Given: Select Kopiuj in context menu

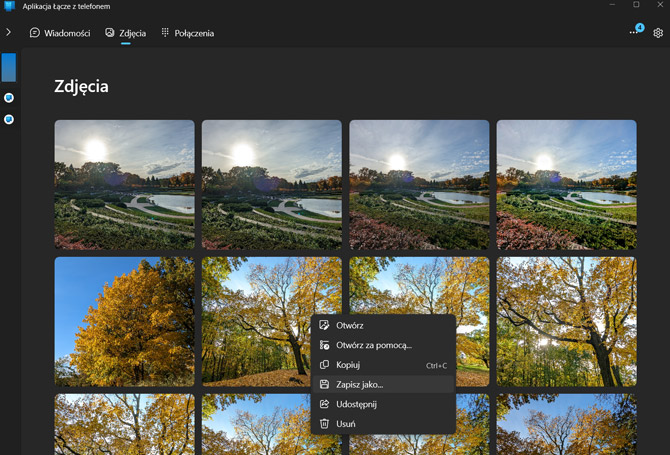Looking at the screenshot, I should point(383,365).
